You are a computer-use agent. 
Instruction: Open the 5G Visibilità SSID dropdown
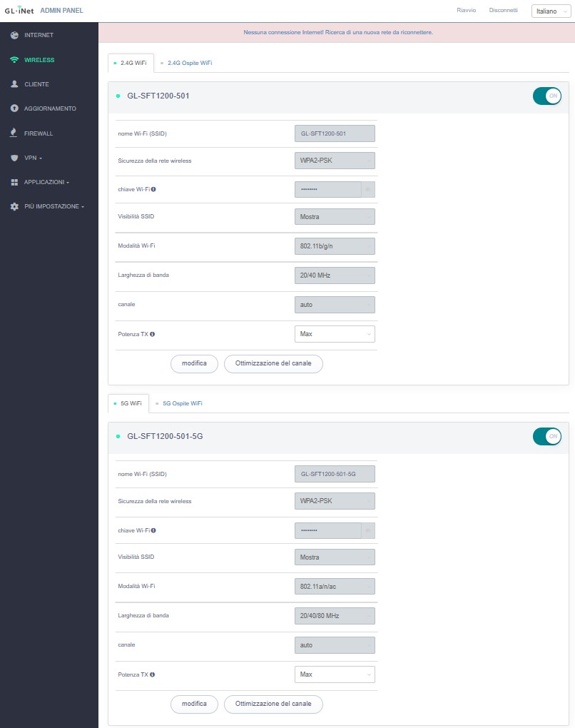coord(335,557)
